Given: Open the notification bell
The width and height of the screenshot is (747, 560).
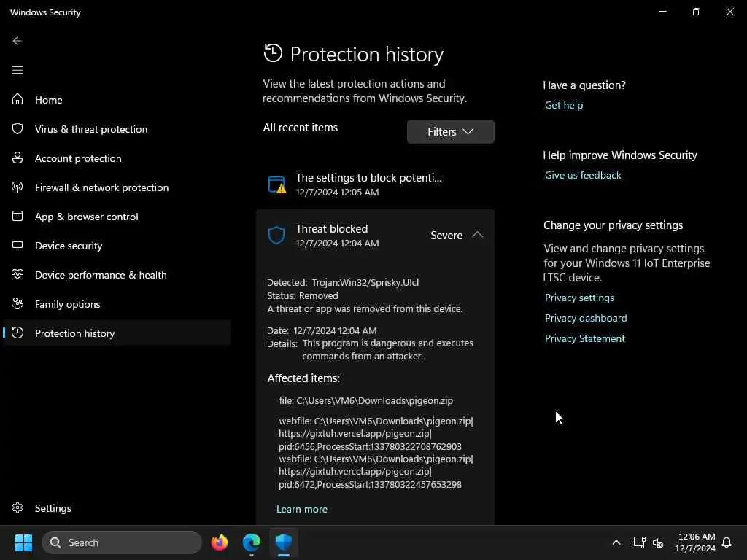Looking at the screenshot, I should tap(727, 542).
